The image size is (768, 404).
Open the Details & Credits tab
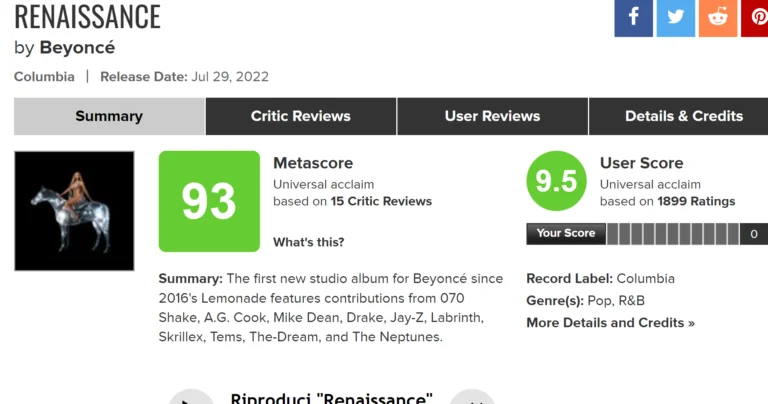point(684,116)
